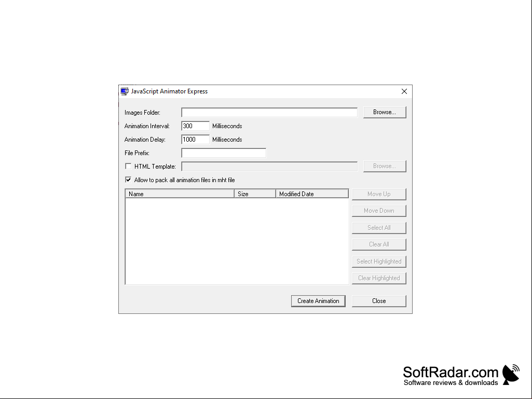Viewport: 532px width, 399px height.
Task: Click the Images Folder label
Action: (x=143, y=113)
